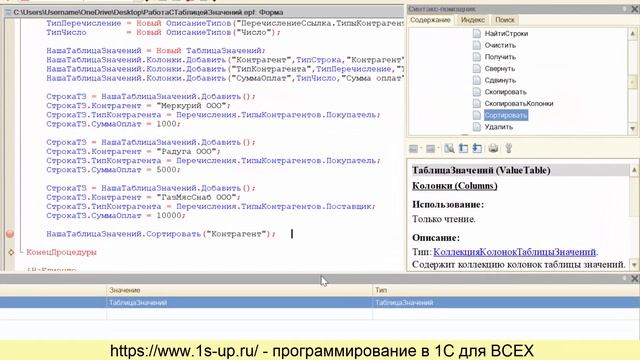Image resolution: width=640 pixels, height=360 pixels.
Task: Click the Forward navigation icon in Syntax Helper
Action: [x=430, y=149]
